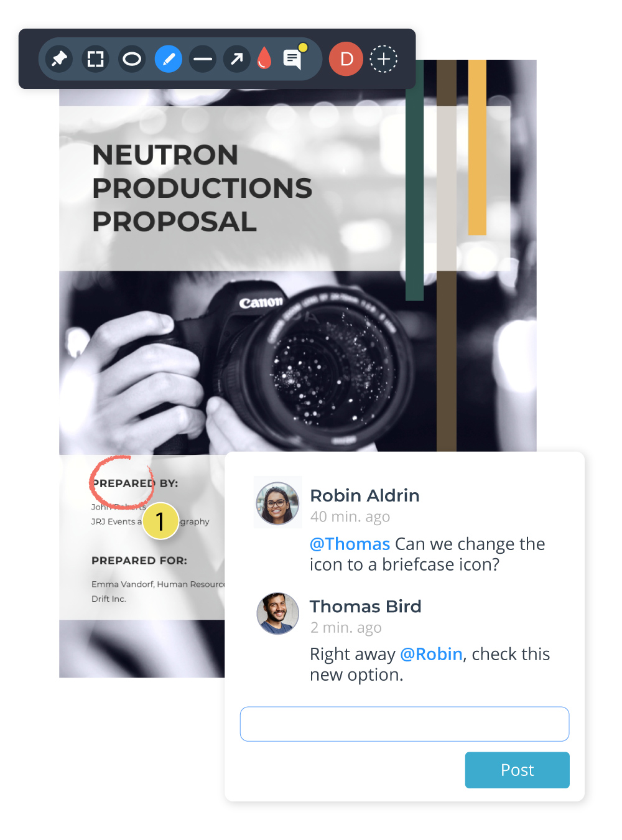
Task: Click Thomas Bird's profile photo
Action: [278, 613]
